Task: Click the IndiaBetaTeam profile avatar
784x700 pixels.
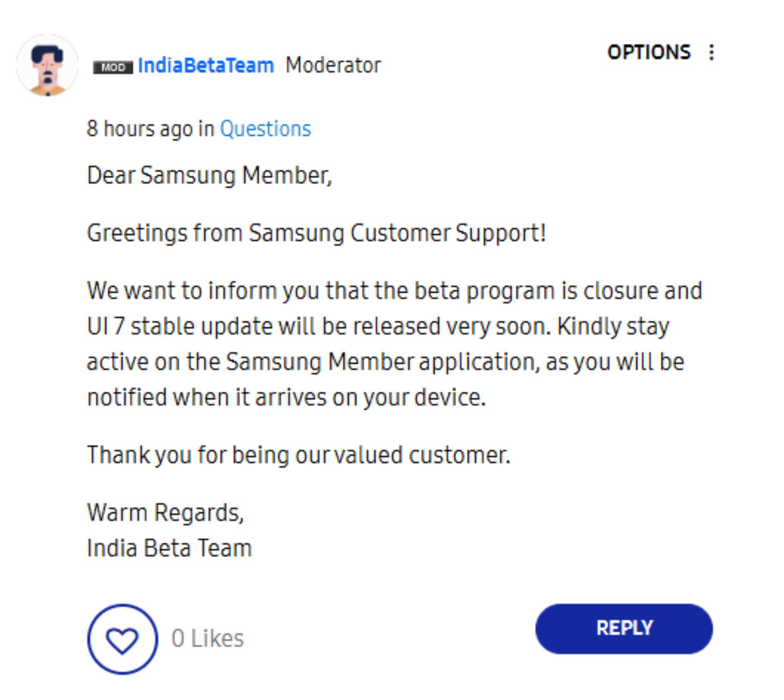Action: point(47,65)
